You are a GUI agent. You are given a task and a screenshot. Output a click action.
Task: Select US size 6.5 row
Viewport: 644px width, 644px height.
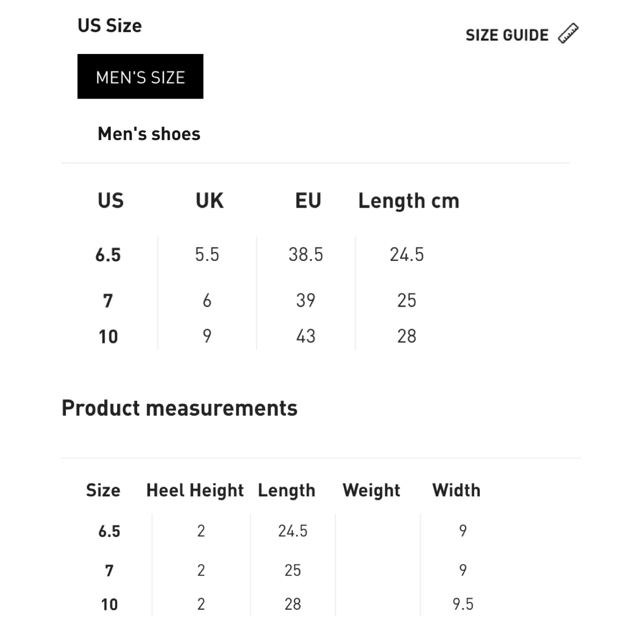[108, 255]
